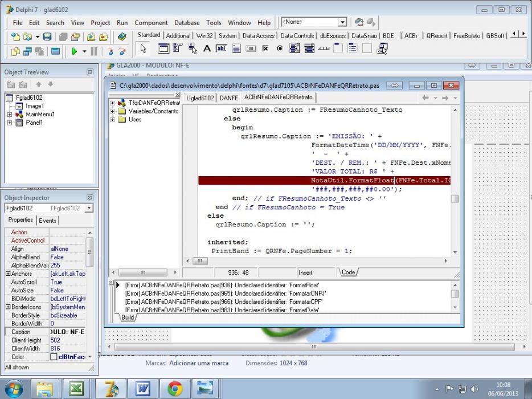
Task: Click the code editor vertical scrollbar thumb
Action: (455, 199)
